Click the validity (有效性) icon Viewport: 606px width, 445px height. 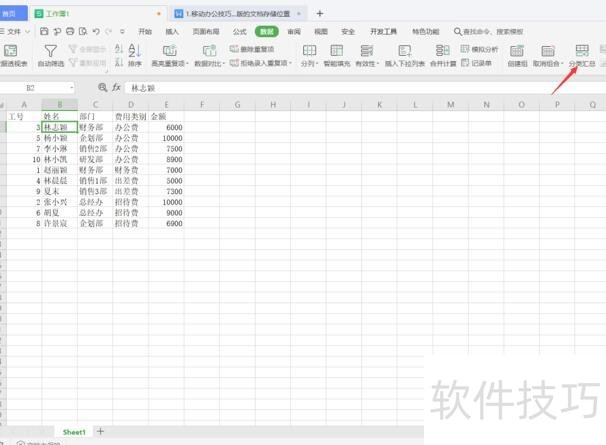coord(366,51)
